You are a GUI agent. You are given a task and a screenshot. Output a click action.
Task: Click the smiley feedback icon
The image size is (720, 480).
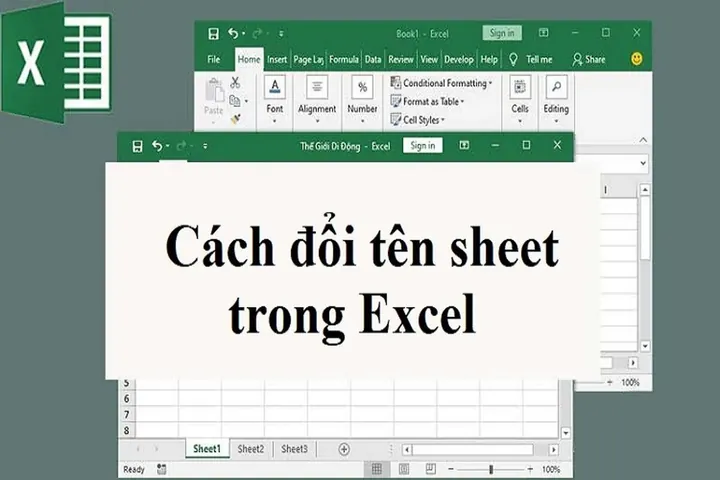(x=636, y=59)
